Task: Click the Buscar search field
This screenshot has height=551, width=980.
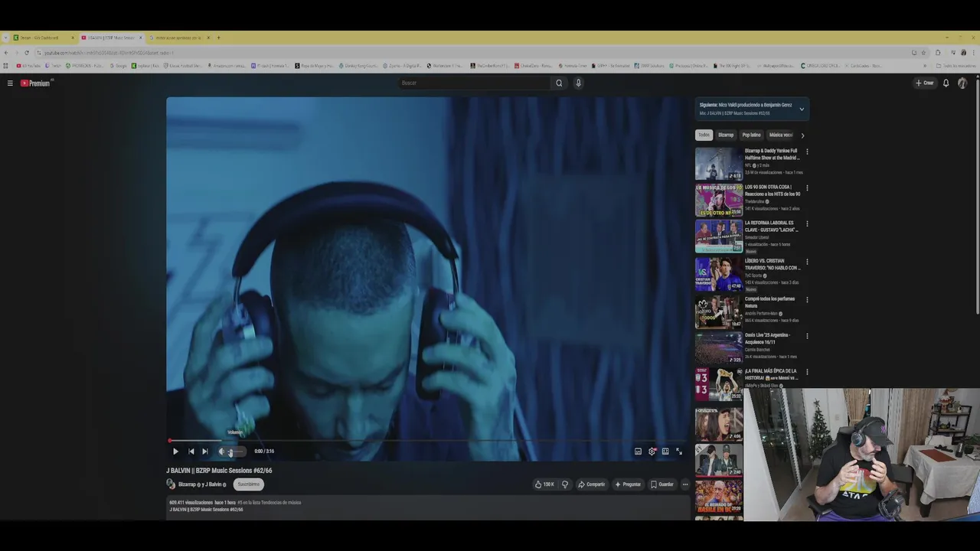Action: point(475,83)
